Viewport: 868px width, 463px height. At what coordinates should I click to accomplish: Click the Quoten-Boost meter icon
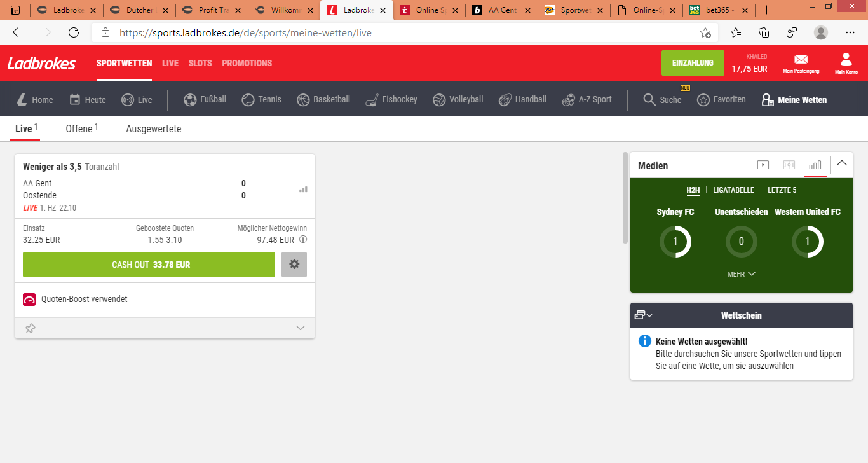pos(29,300)
